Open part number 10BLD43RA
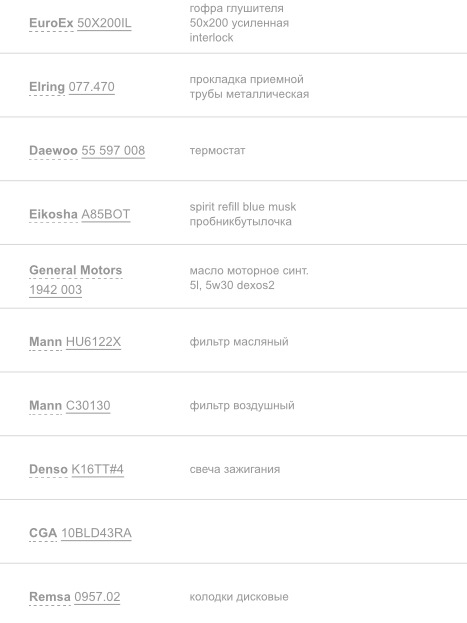The image size is (467, 623). click(x=97, y=533)
